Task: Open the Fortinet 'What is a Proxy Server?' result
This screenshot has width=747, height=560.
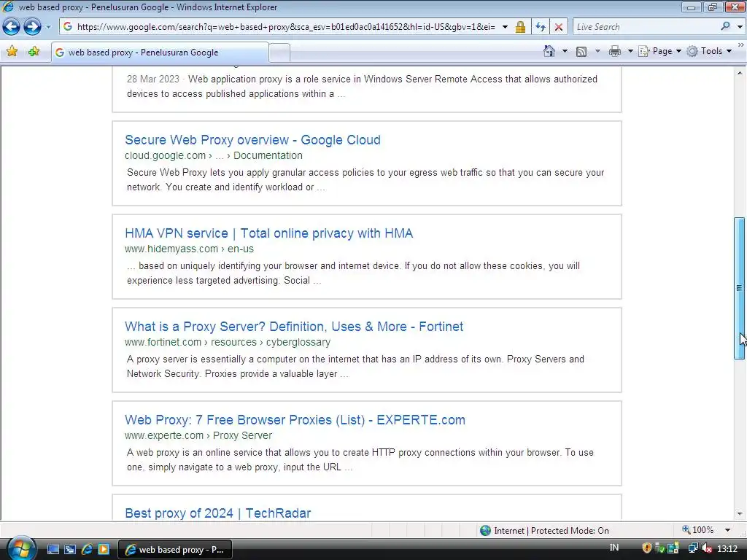Action: [x=294, y=327]
